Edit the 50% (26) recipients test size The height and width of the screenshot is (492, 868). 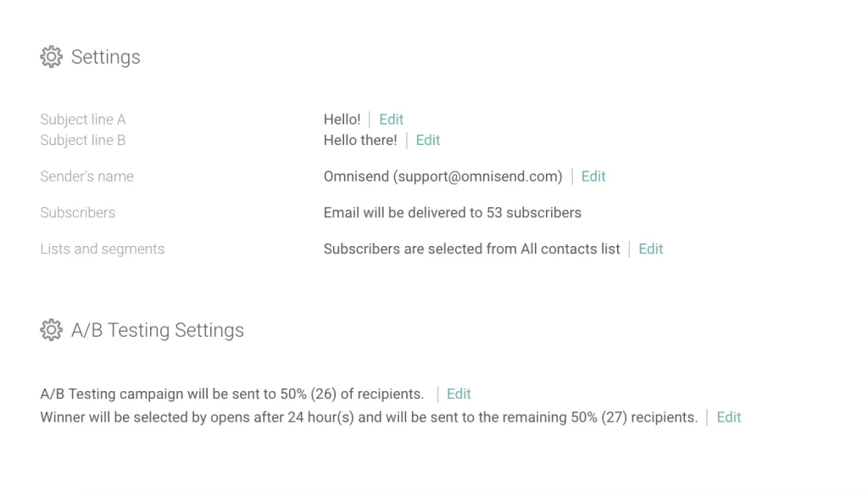[459, 394]
